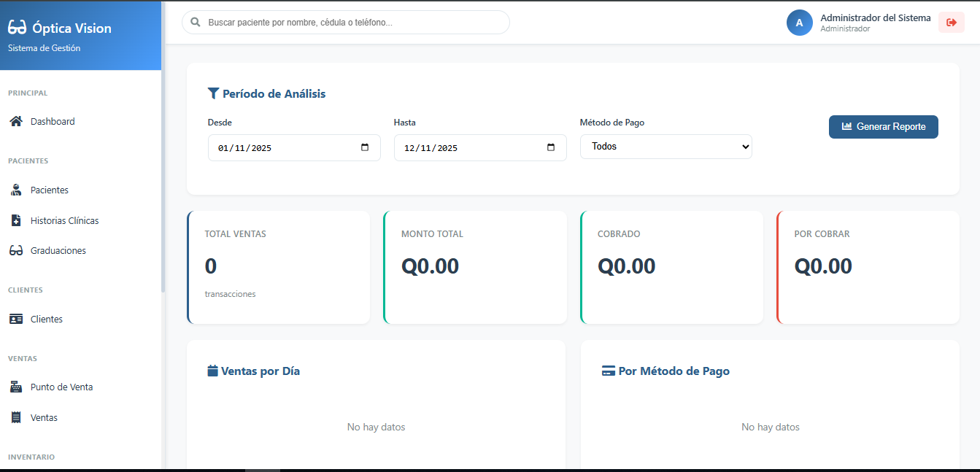This screenshot has height=472, width=980.
Task: Click the Ventas receipt icon
Action: [16, 418]
